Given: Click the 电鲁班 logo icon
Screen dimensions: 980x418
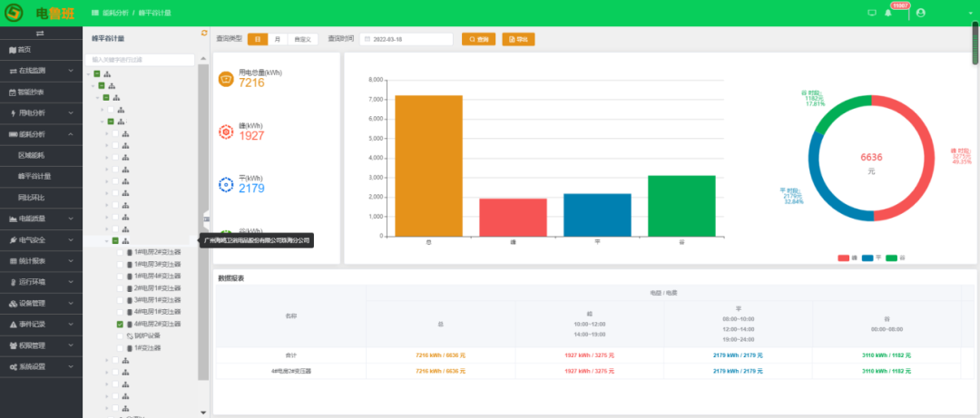Looking at the screenshot, I should (x=15, y=14).
